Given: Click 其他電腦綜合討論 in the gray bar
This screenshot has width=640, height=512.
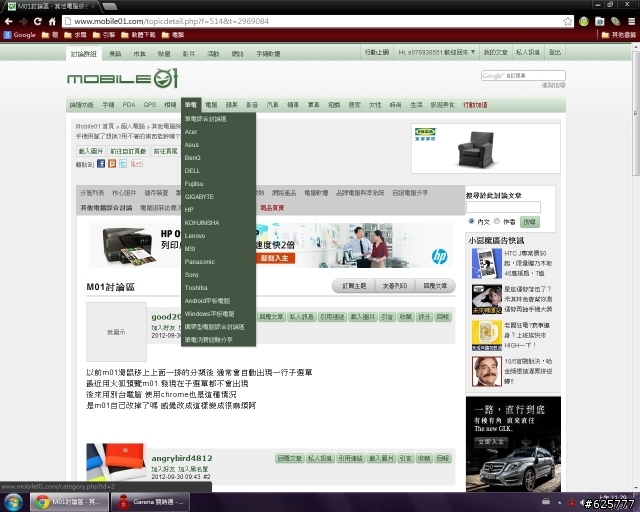Looking at the screenshot, I should (x=106, y=208).
